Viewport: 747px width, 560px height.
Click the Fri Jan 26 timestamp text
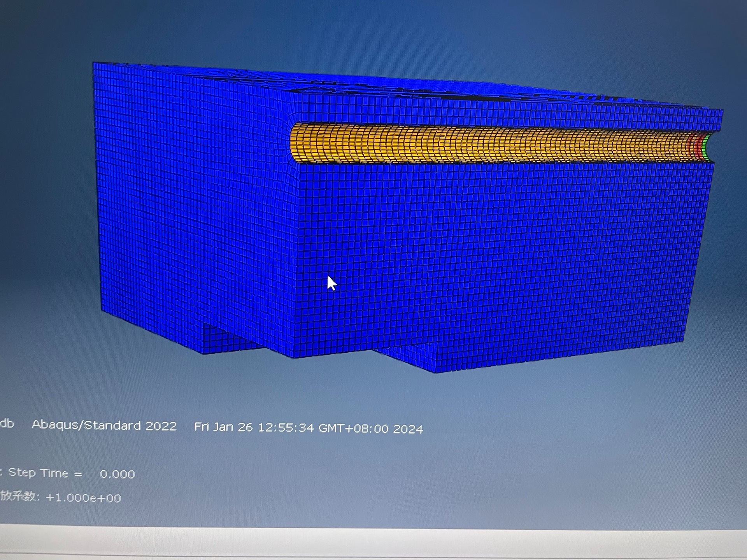click(308, 428)
